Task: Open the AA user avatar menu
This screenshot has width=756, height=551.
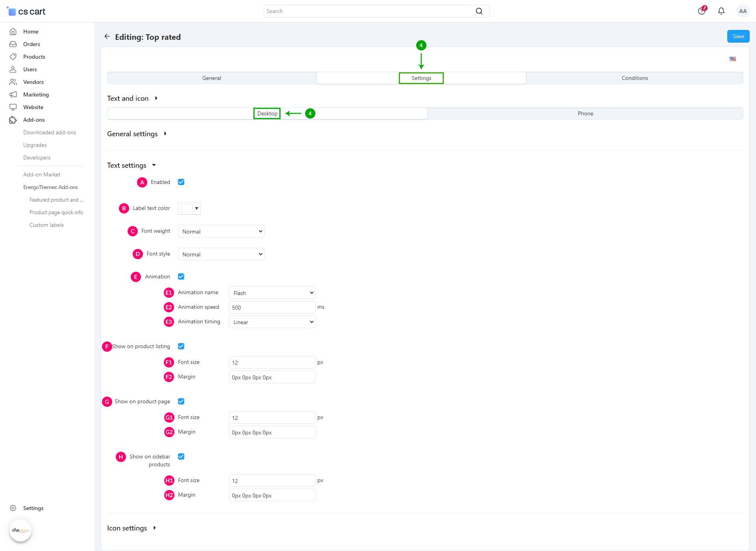Action: [743, 11]
